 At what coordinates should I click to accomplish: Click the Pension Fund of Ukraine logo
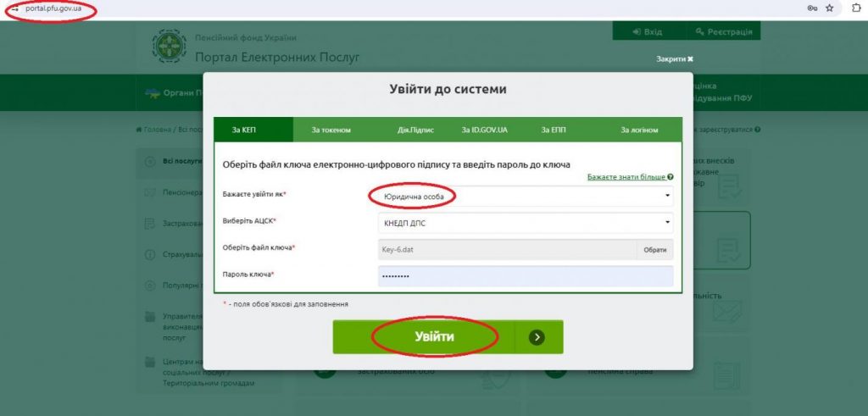point(169,48)
